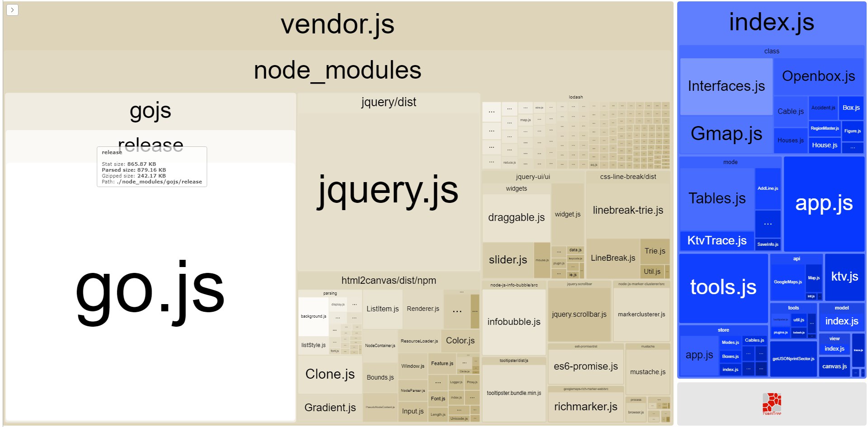The height and width of the screenshot is (427, 868).
Task: Click the node_modules group header
Action: tap(337, 70)
